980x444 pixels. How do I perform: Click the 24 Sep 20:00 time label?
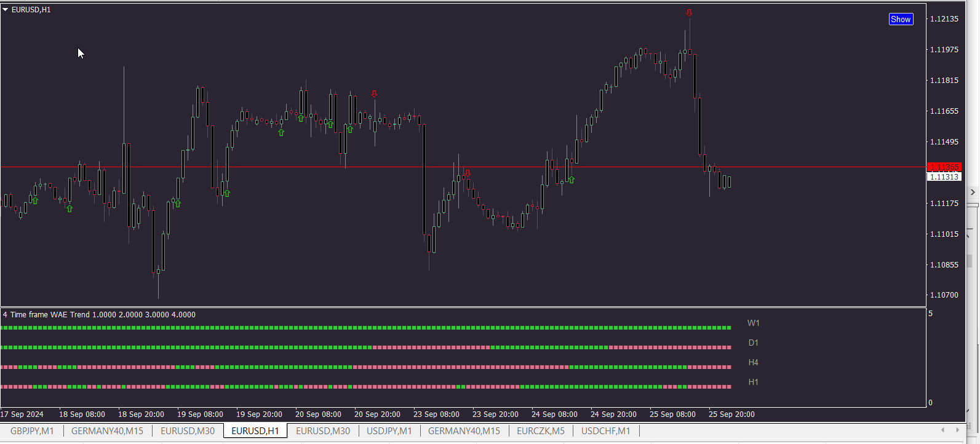[x=613, y=414]
